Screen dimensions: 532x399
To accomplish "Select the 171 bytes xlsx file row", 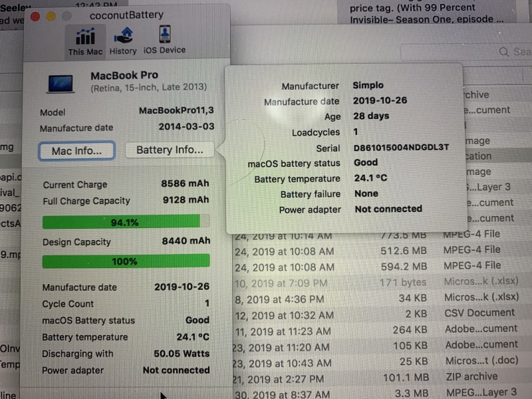I will click(x=382, y=282).
